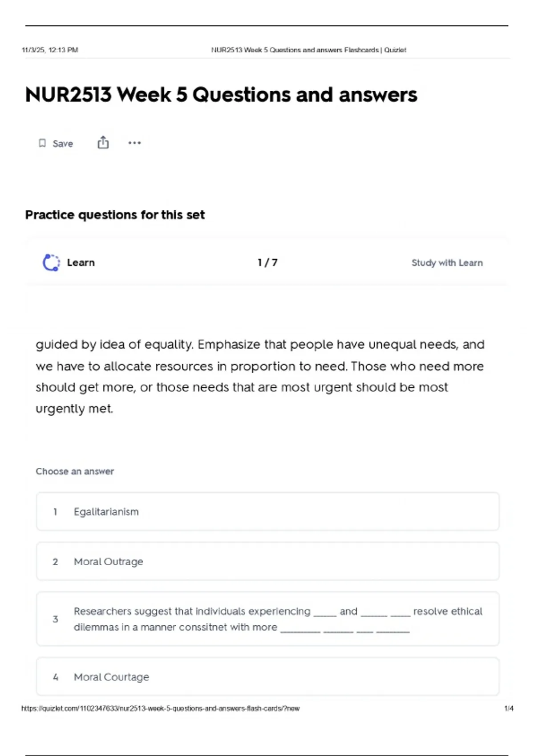The width and height of the screenshot is (534, 756).
Task: Click the Save bookmark icon
Action: coord(42,143)
